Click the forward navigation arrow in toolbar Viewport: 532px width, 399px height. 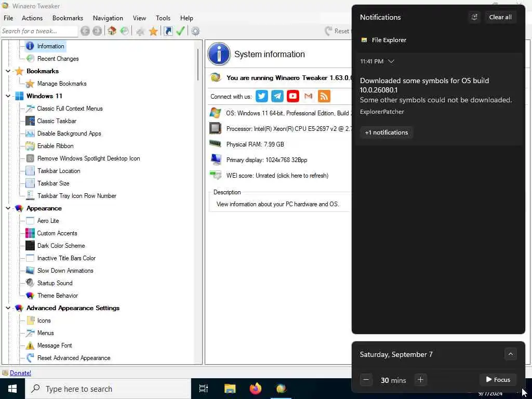coord(97,31)
